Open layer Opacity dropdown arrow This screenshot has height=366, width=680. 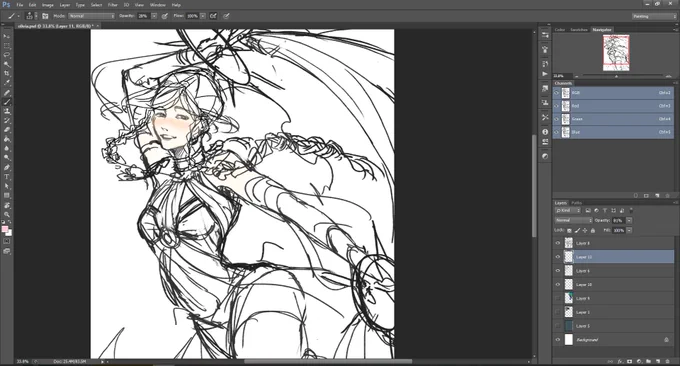click(x=629, y=220)
